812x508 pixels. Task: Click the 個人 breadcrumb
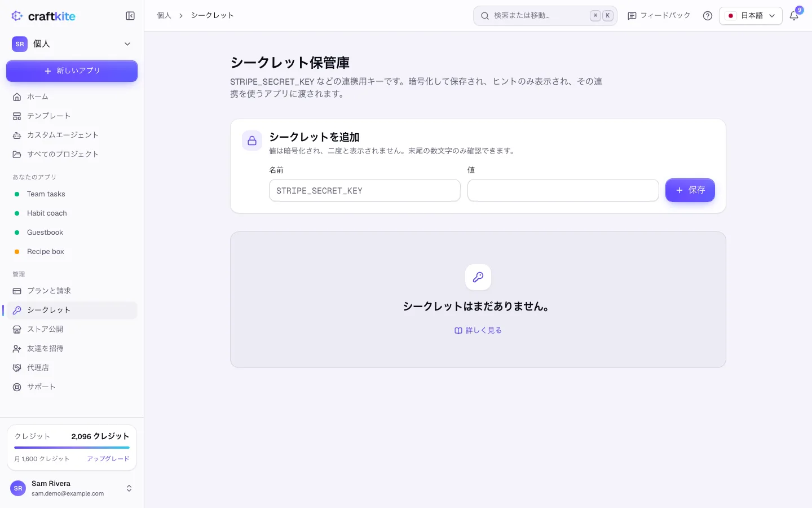coord(164,16)
